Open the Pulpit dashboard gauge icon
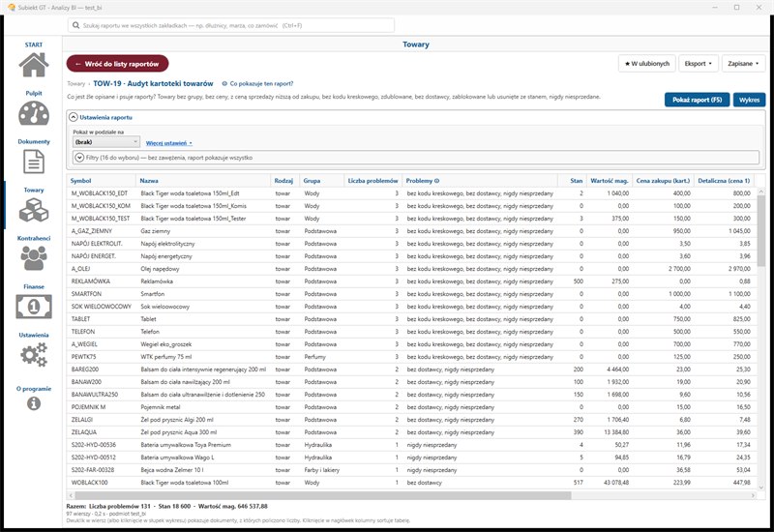The image size is (774, 532). [x=34, y=113]
